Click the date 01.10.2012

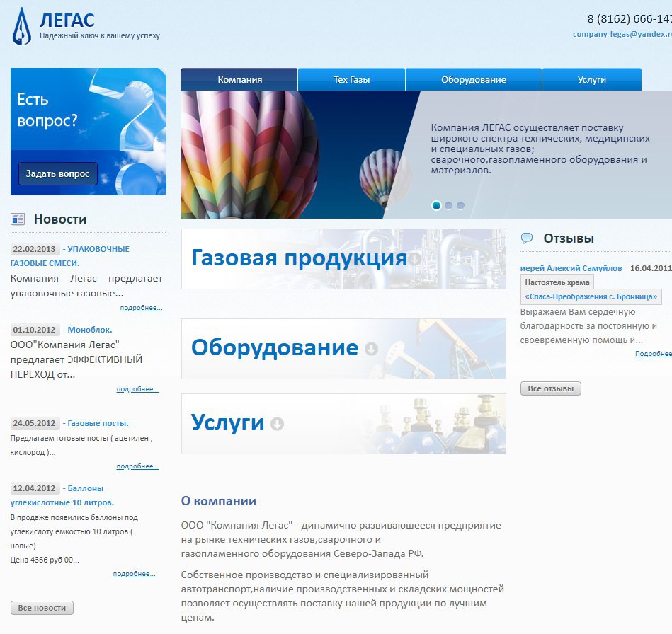[x=34, y=330]
